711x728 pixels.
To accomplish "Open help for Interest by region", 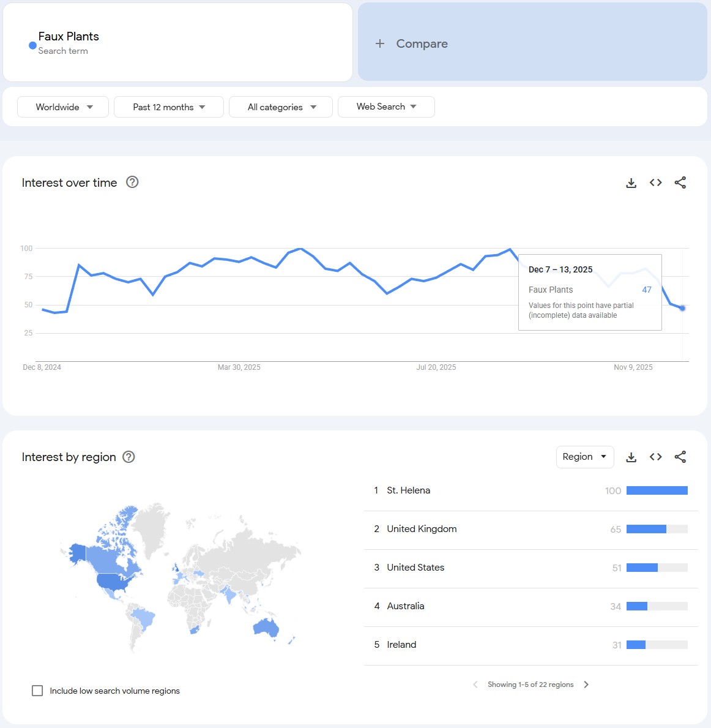I will click(x=128, y=457).
